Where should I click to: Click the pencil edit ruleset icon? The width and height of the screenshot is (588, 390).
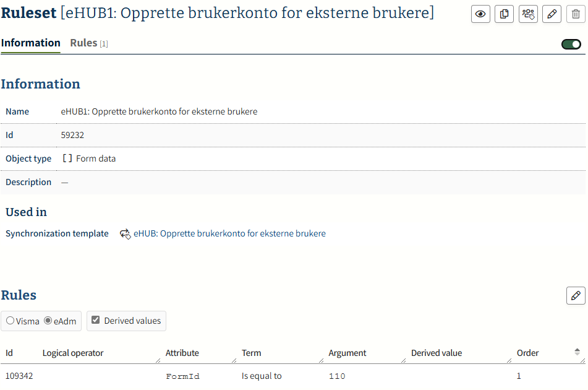tap(552, 14)
